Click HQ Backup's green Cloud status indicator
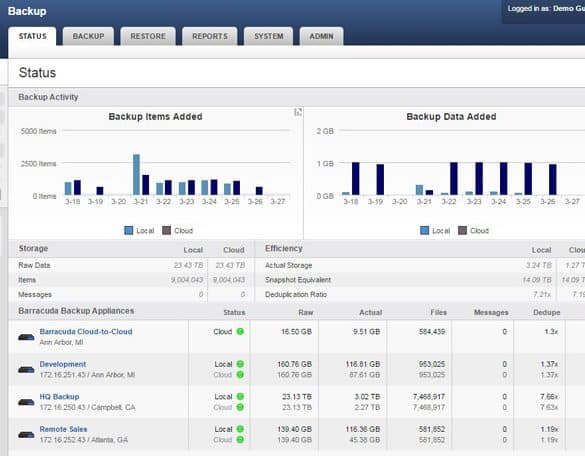Image resolution: width=585 pixels, height=456 pixels. [x=240, y=407]
